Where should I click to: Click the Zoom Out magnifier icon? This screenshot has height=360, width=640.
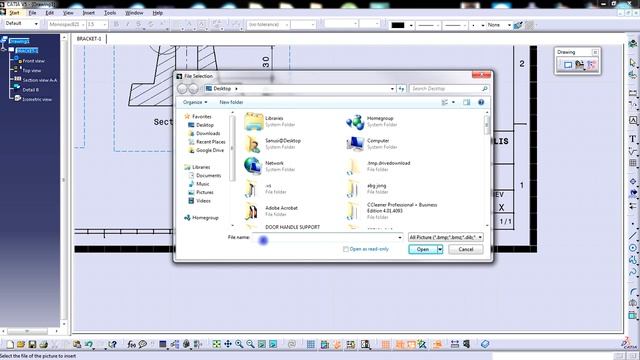click(250, 344)
